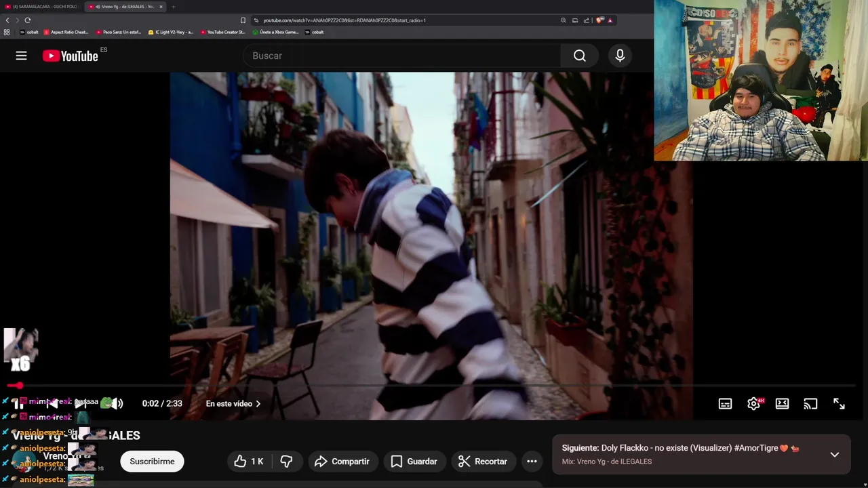Image resolution: width=868 pixels, height=488 pixels.
Task: Switch to SARAMALACARA - GUCHI POLO tab
Action: pyautogui.click(x=42, y=7)
